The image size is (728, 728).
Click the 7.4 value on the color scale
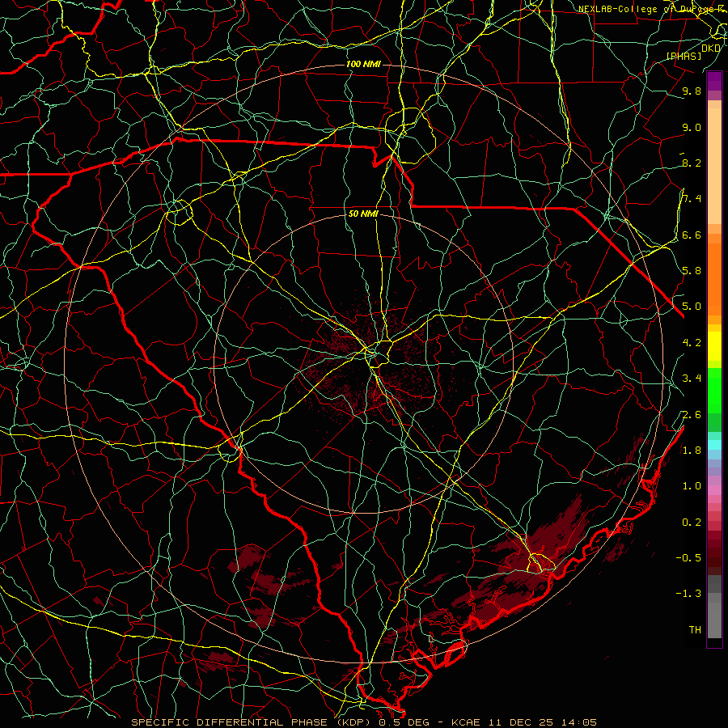[692, 199]
